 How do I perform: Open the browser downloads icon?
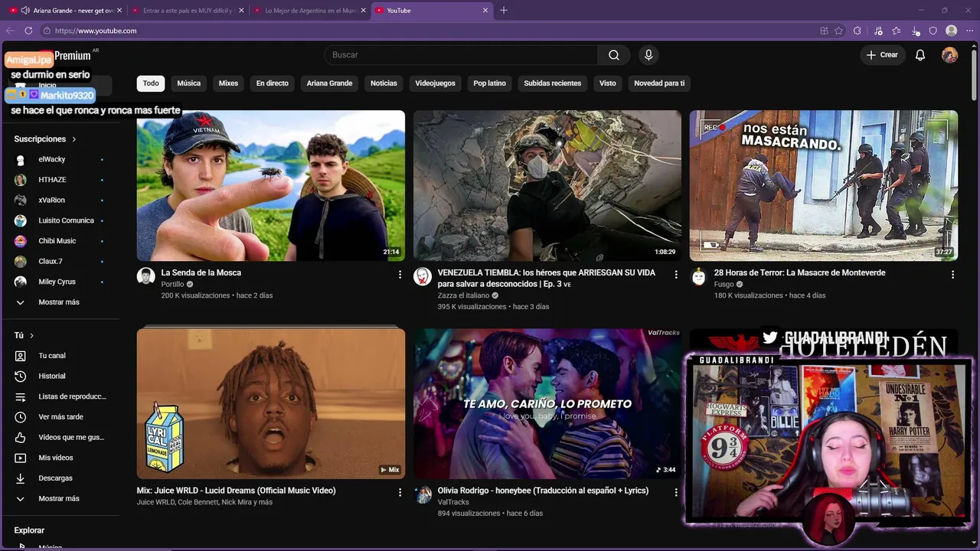pos(916,31)
